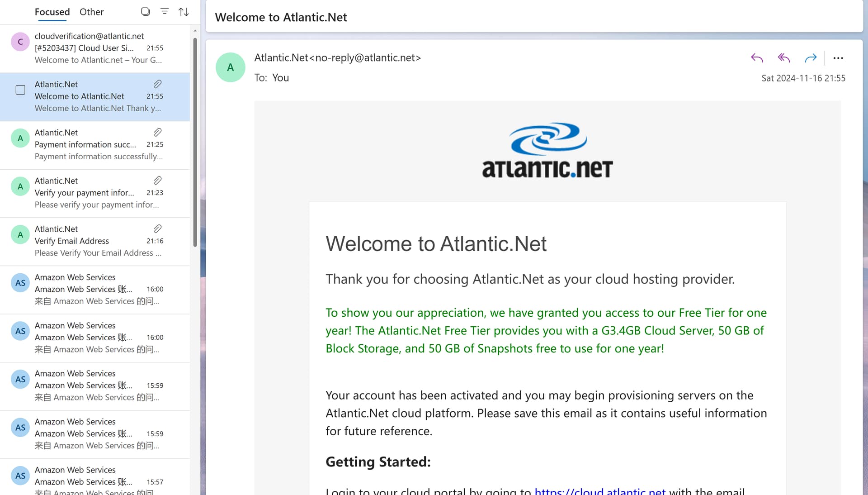
Task: Open the sort order options
Action: [184, 12]
